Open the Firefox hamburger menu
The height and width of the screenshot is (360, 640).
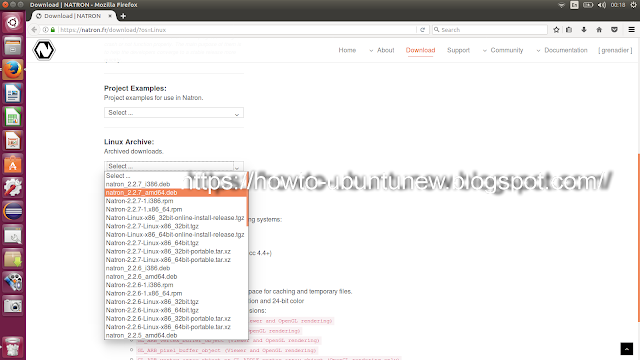(x=631, y=30)
